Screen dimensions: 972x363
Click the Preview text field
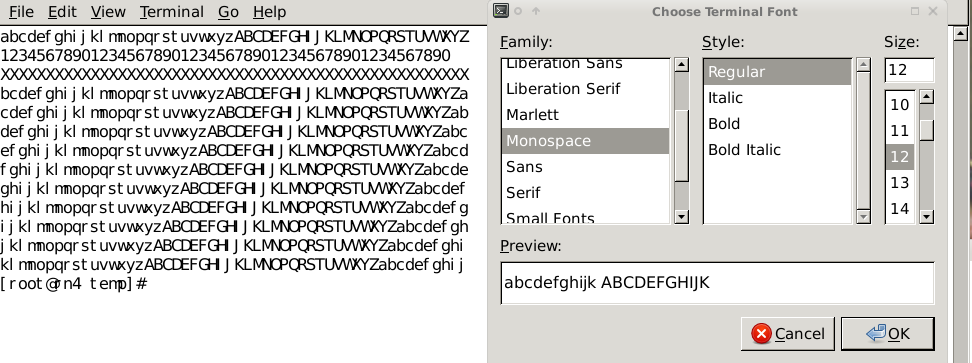tap(717, 283)
